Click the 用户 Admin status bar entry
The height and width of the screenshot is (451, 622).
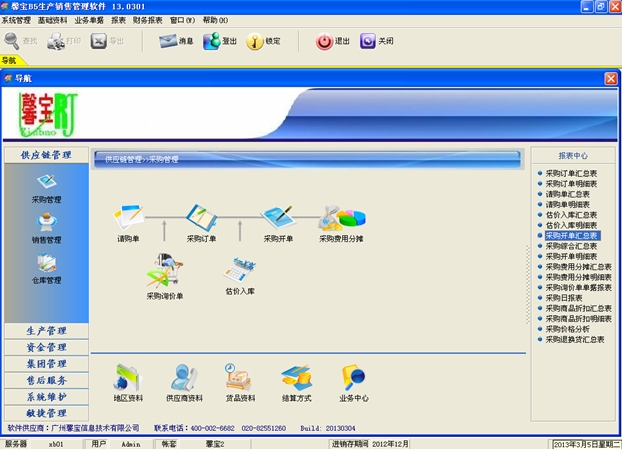118,444
